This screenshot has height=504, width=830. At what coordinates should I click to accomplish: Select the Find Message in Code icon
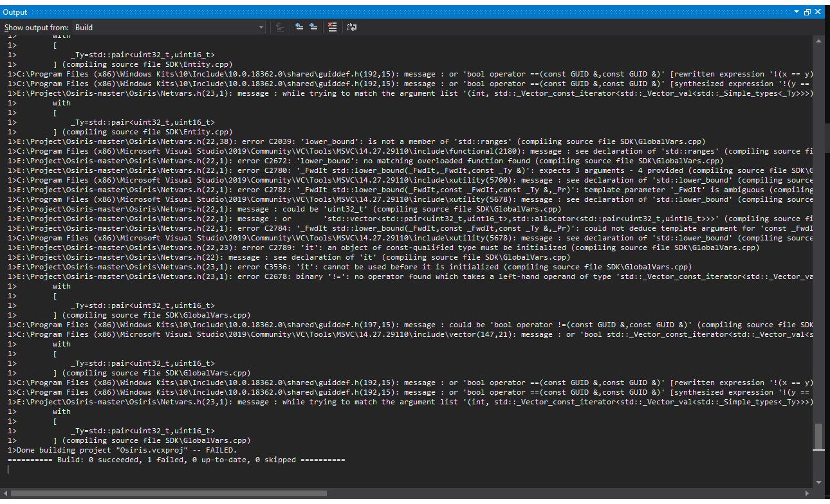point(280,26)
